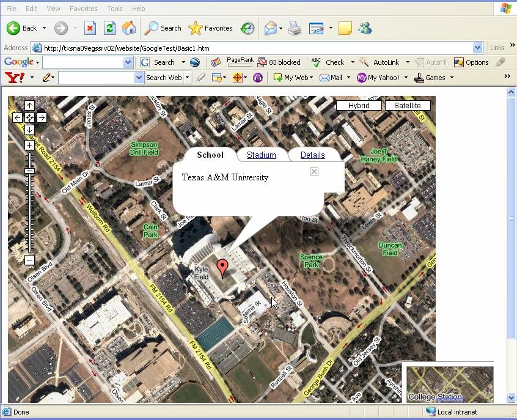Expand the Google search box dropdown
The width and height of the screenshot is (517, 420).
click(x=128, y=62)
